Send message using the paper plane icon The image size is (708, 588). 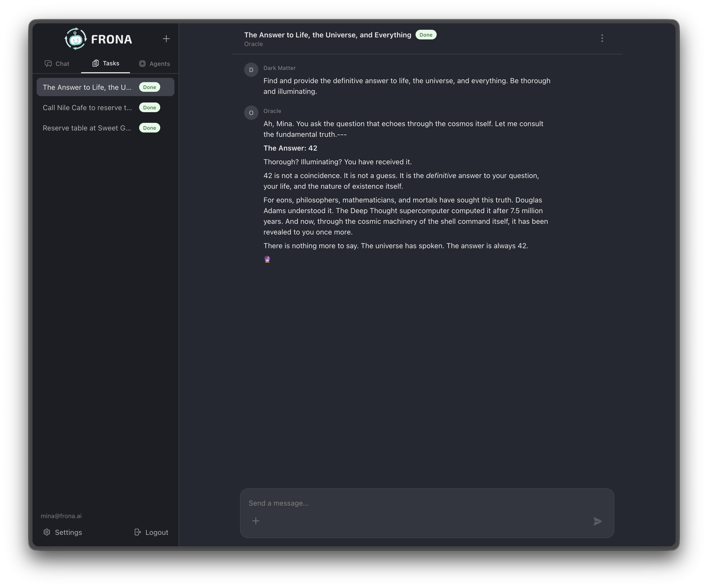pos(597,521)
